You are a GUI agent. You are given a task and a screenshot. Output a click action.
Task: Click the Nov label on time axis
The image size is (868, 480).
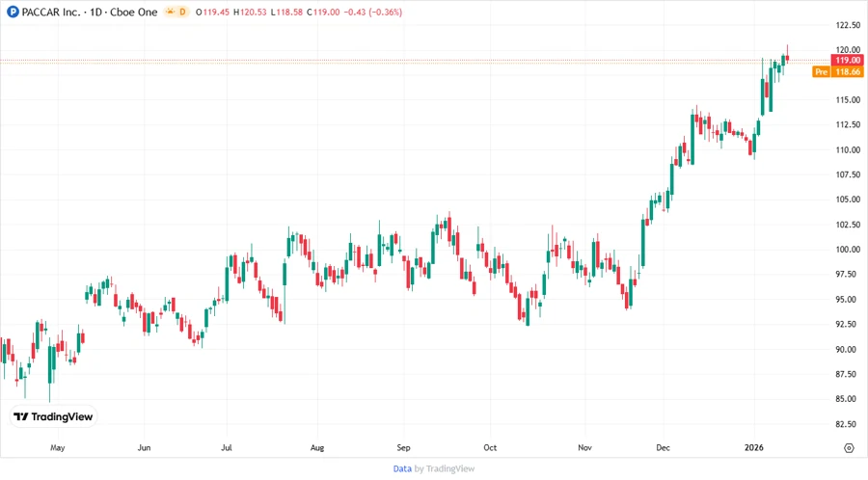pos(584,448)
